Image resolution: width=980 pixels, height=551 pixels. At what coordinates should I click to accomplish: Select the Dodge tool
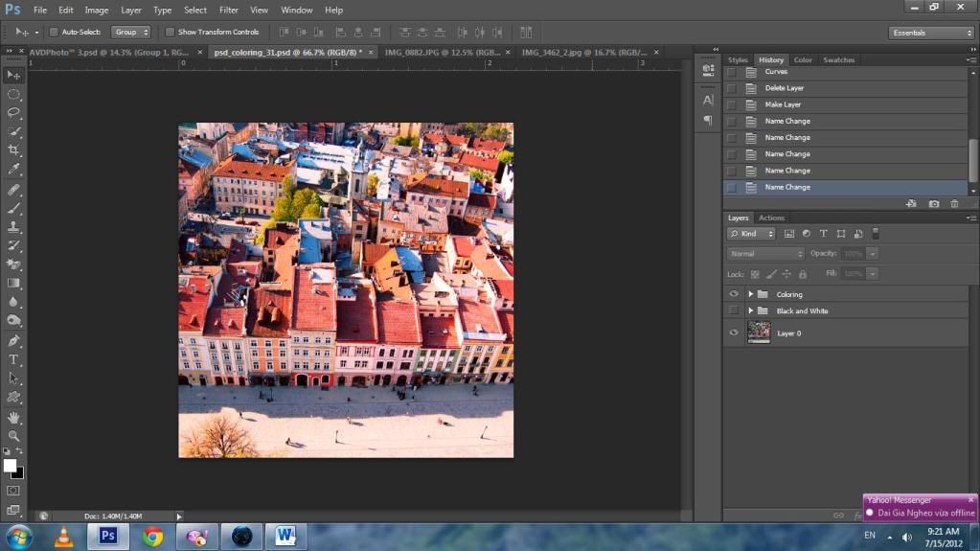coord(13,321)
